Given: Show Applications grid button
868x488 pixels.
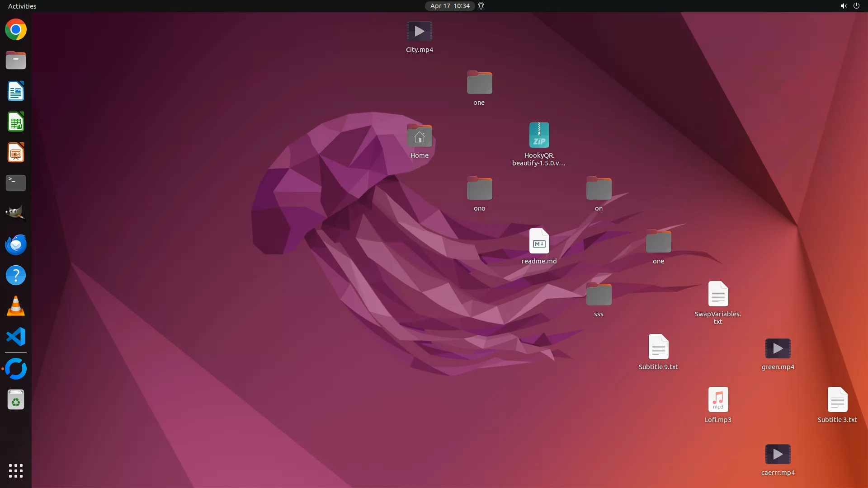Looking at the screenshot, I should 16,470.
